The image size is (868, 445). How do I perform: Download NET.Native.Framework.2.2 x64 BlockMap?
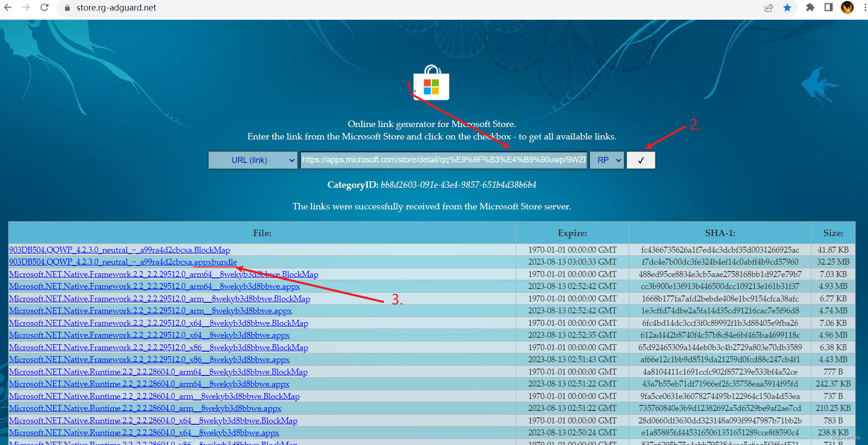pyautogui.click(x=159, y=323)
